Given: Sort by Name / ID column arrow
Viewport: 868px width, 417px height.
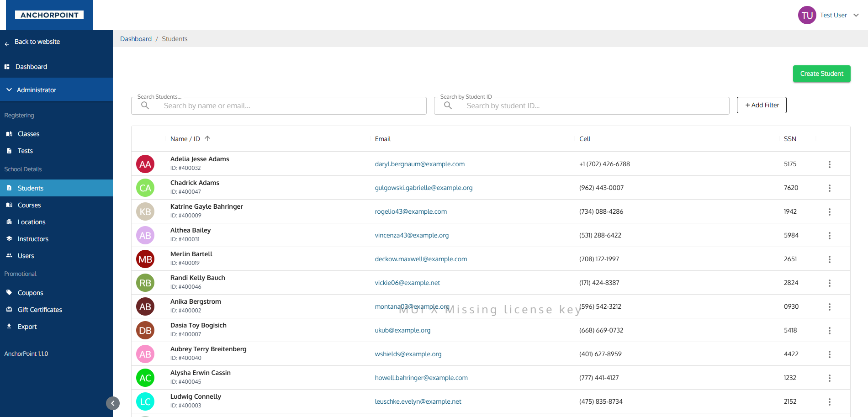Looking at the screenshot, I should pyautogui.click(x=207, y=139).
